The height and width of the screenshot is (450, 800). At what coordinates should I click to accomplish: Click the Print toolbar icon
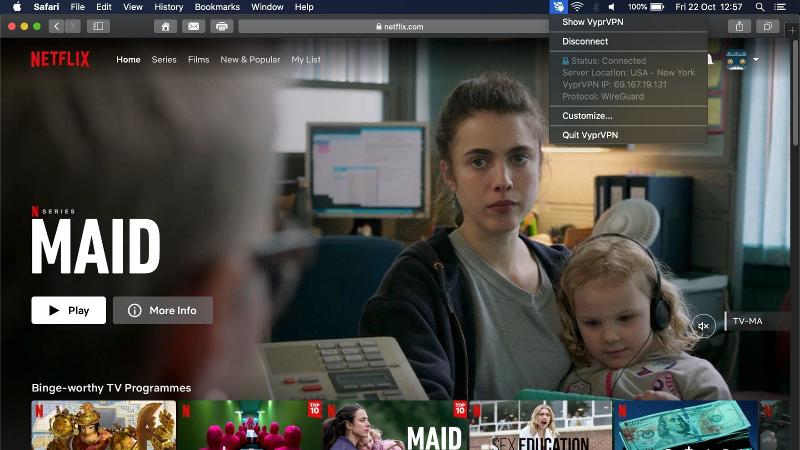tap(221, 26)
